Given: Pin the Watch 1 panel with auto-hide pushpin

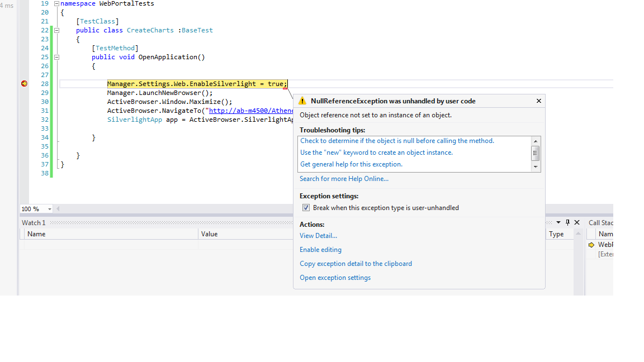Looking at the screenshot, I should (567, 222).
